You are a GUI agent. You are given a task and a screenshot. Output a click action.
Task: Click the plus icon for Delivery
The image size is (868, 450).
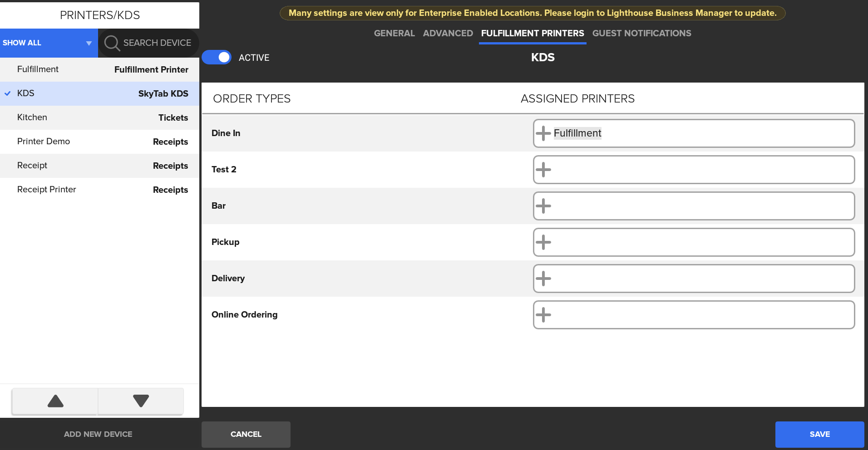(x=543, y=279)
